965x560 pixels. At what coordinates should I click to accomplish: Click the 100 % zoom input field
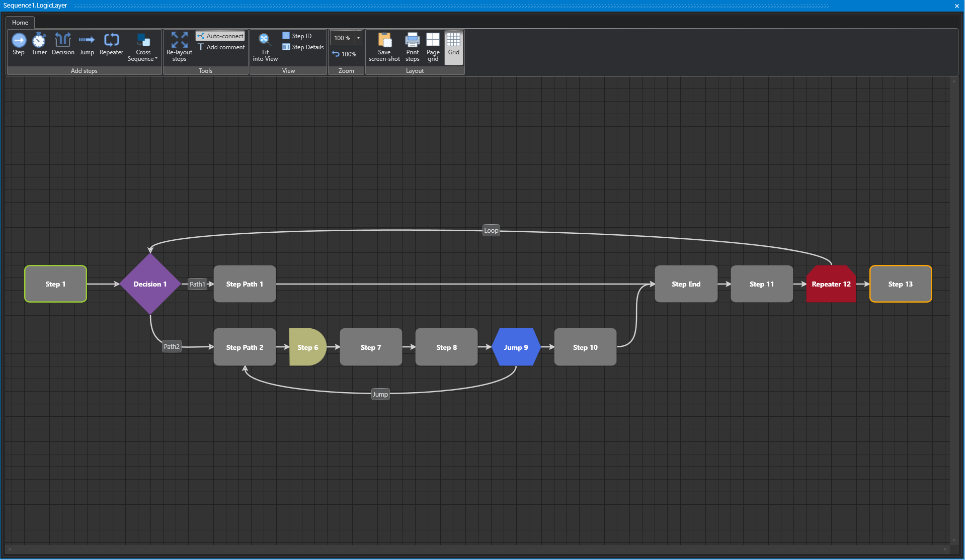[x=343, y=38]
